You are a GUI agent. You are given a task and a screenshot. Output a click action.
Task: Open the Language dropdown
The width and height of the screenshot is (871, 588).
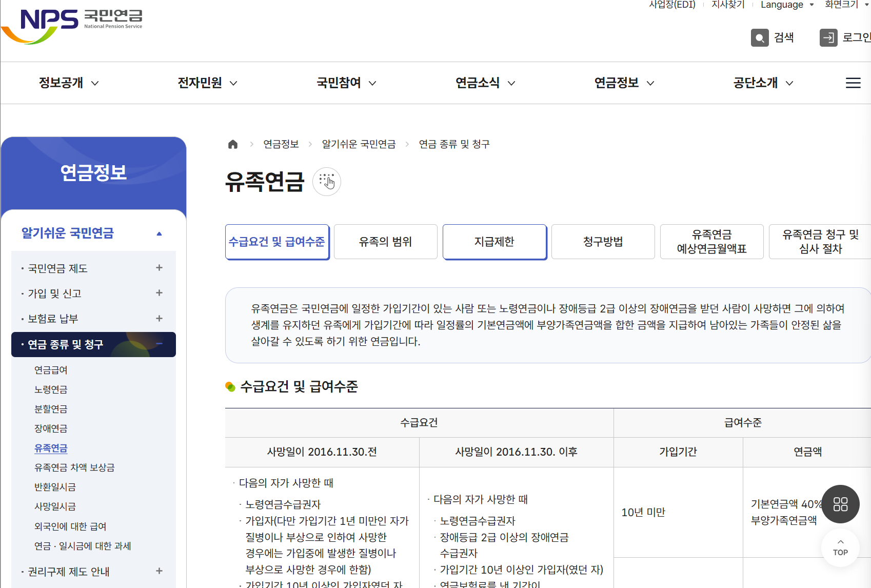point(787,5)
